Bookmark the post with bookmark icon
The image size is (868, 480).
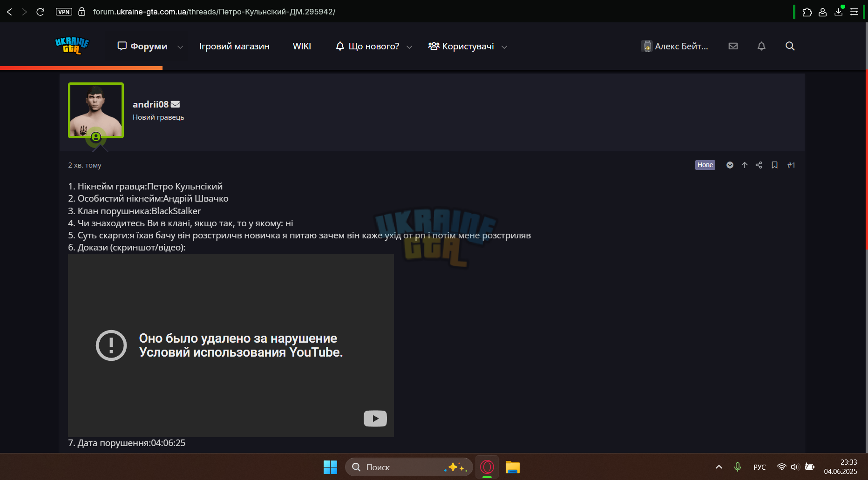[774, 165]
